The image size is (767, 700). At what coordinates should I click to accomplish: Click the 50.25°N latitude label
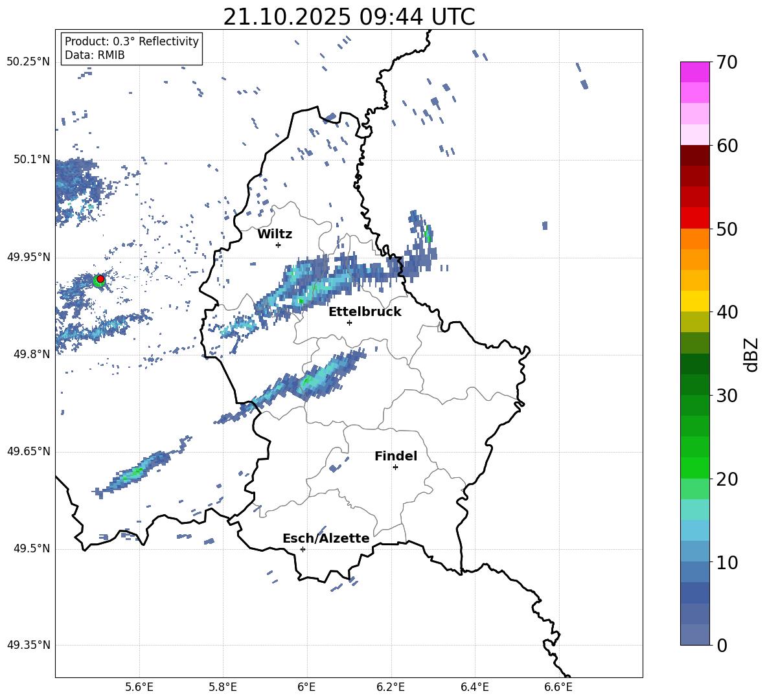click(29, 62)
